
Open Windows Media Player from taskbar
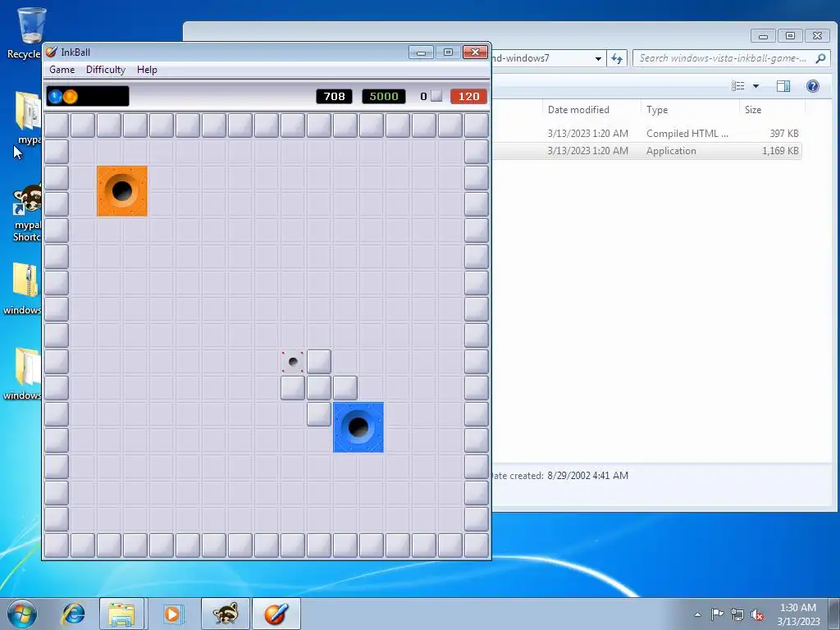pos(172,614)
